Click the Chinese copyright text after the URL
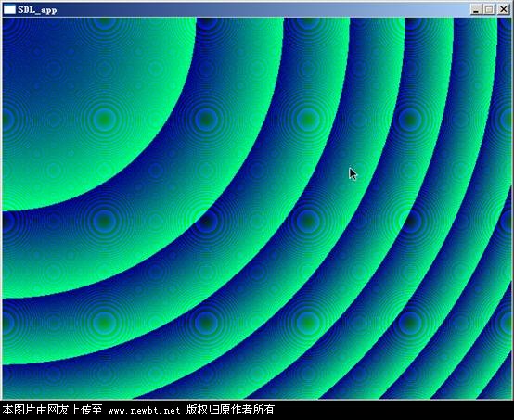 point(230,410)
